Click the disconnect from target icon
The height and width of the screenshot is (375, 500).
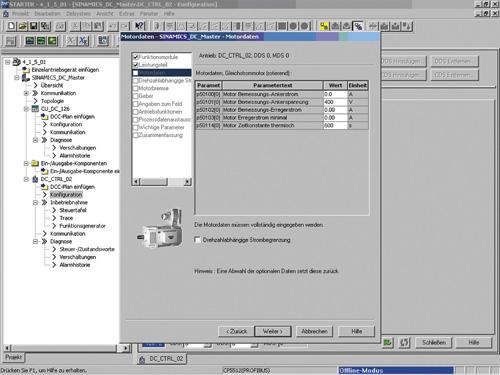point(358,26)
